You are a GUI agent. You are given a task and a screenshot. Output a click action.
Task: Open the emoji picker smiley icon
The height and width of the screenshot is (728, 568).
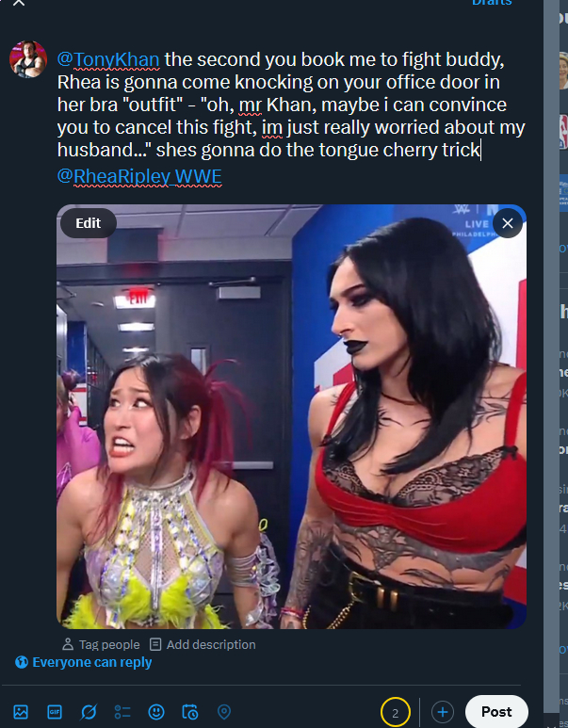pyautogui.click(x=156, y=712)
